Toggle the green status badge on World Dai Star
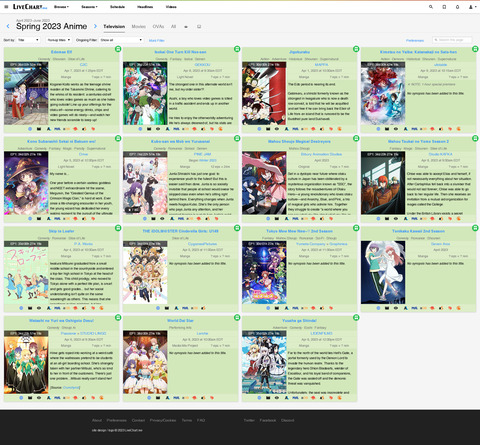This screenshot has height=445, width=480. coord(237,317)
